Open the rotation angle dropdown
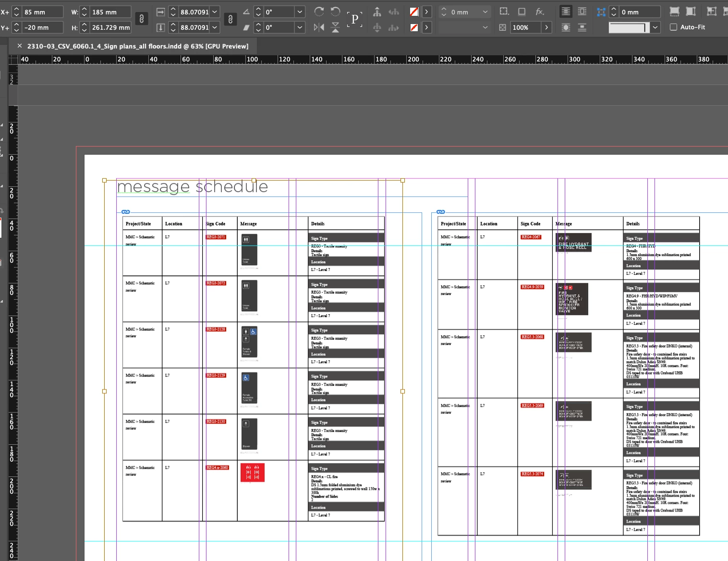 click(x=300, y=12)
